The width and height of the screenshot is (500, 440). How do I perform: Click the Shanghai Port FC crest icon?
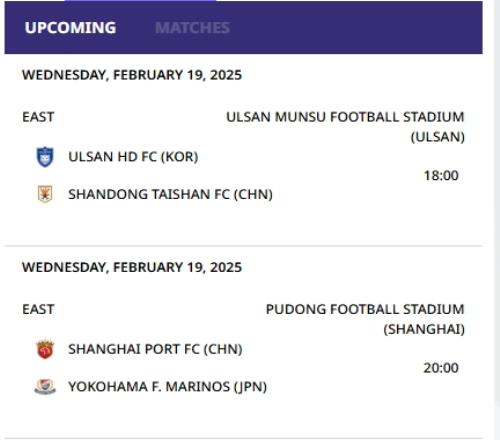(x=45, y=349)
